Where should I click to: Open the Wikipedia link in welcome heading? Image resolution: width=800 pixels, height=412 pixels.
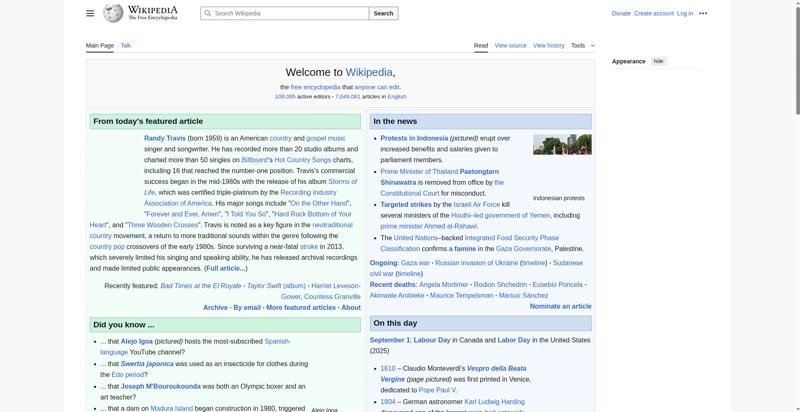pos(369,72)
